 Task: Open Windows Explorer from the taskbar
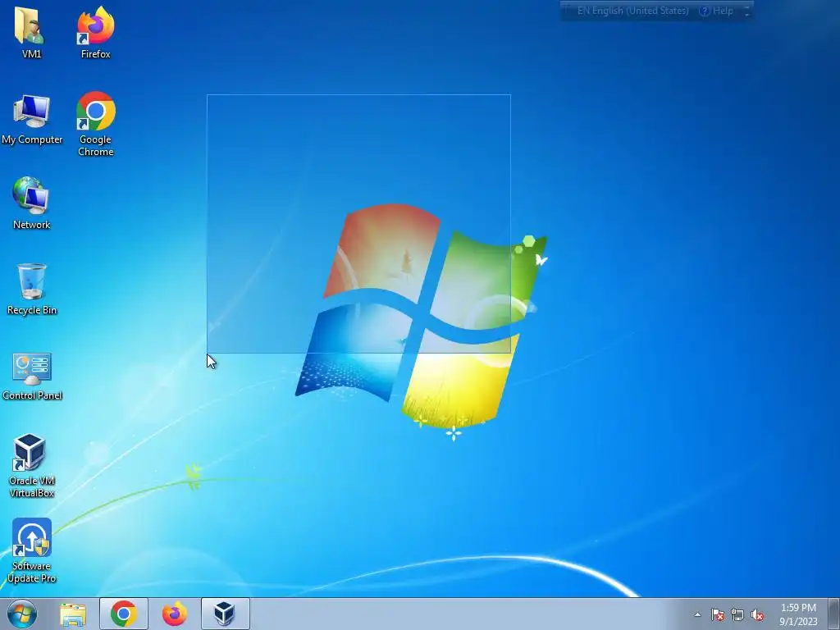click(x=73, y=614)
